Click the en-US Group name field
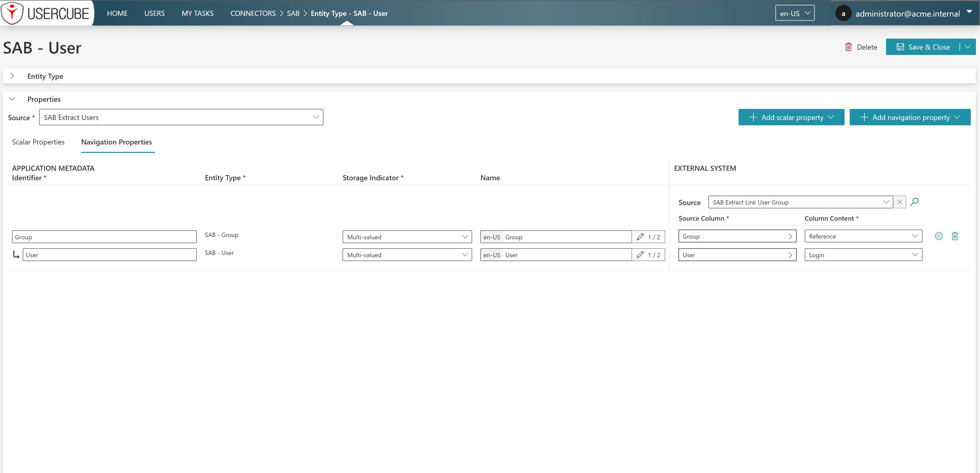 [555, 237]
